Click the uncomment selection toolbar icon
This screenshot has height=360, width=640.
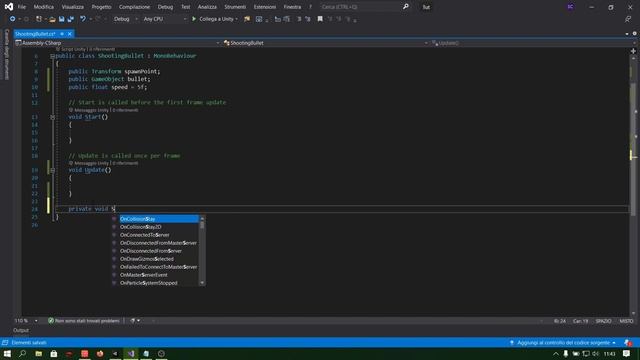[x=308, y=19]
